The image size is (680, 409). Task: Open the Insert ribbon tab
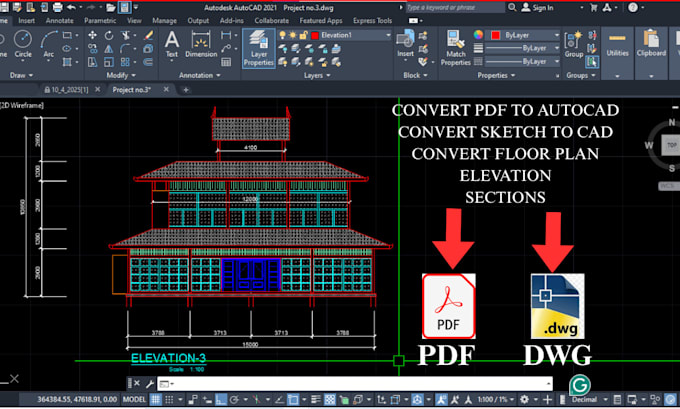pos(26,20)
